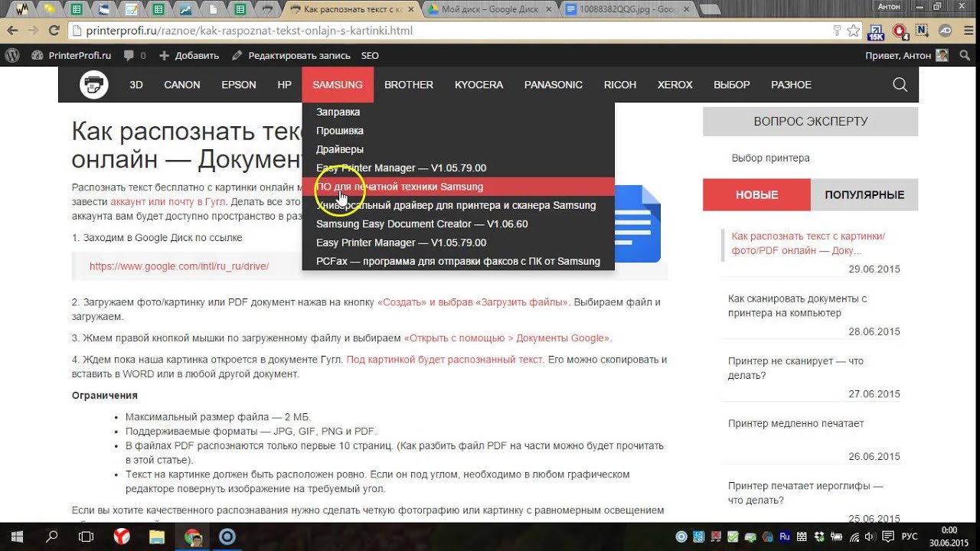This screenshot has width=980, height=551.
Task: Switch to Мой диск Google Диск tab
Action: click(x=488, y=9)
